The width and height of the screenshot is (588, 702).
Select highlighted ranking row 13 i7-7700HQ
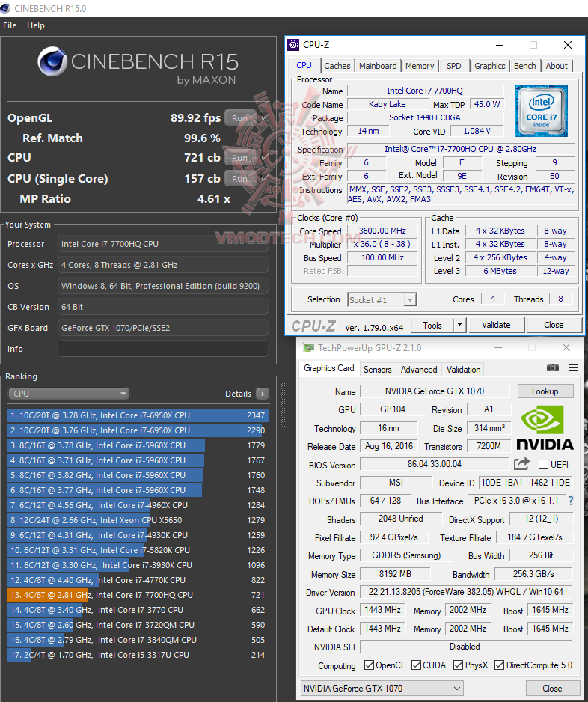[x=138, y=595]
